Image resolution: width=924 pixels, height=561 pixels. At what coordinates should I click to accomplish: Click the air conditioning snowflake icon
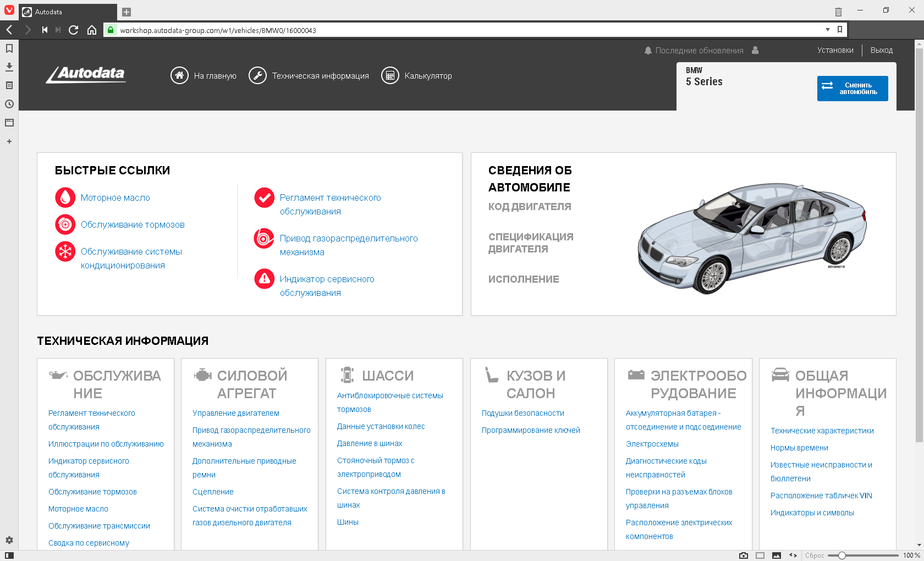coord(65,251)
